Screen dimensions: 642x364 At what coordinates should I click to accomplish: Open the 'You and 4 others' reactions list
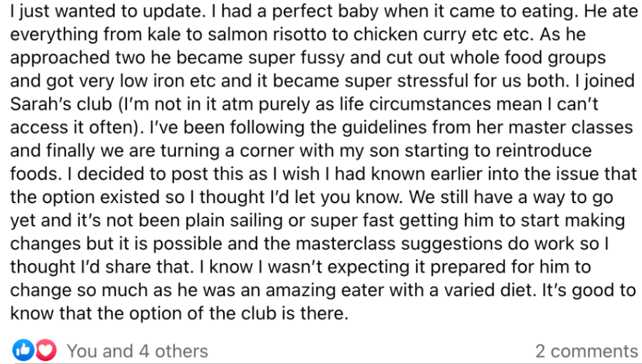click(137, 351)
